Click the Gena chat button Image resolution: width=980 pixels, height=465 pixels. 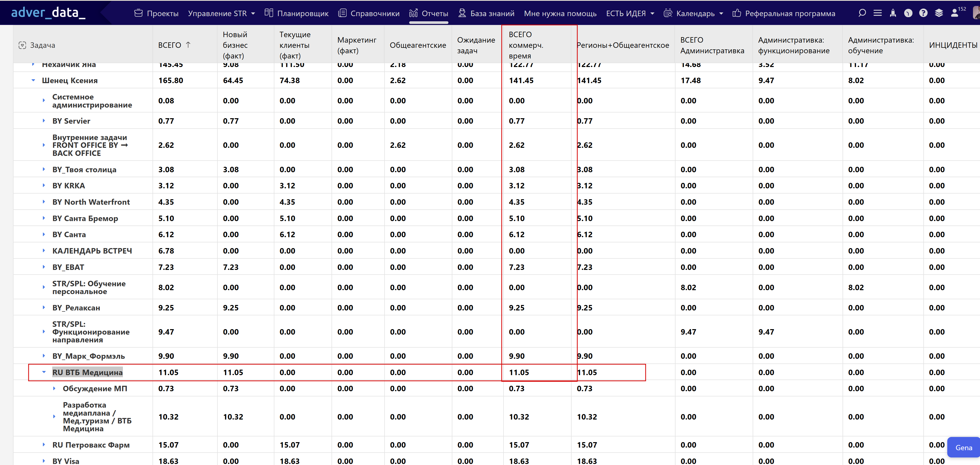click(963, 448)
